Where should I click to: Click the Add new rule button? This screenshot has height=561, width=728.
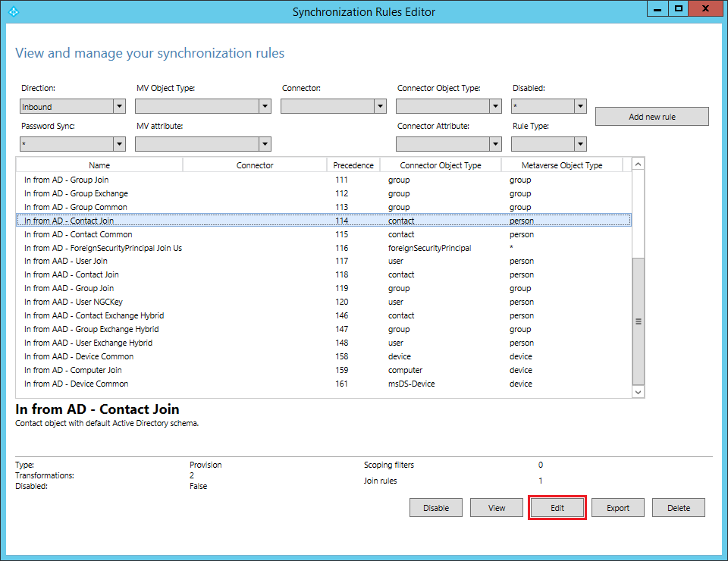point(651,116)
